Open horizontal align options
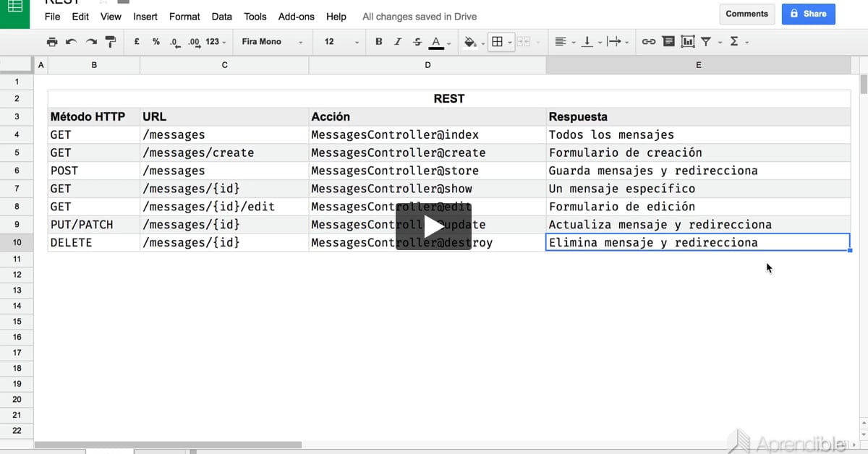The height and width of the screenshot is (454, 868). point(564,42)
